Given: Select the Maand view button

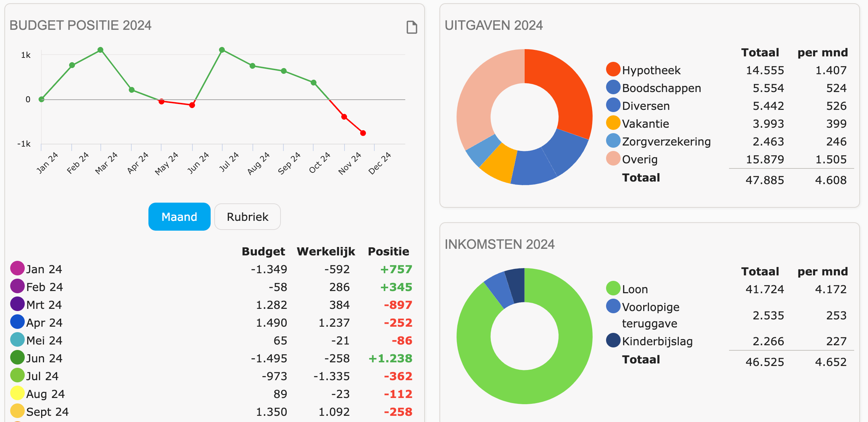Looking at the screenshot, I should (179, 217).
